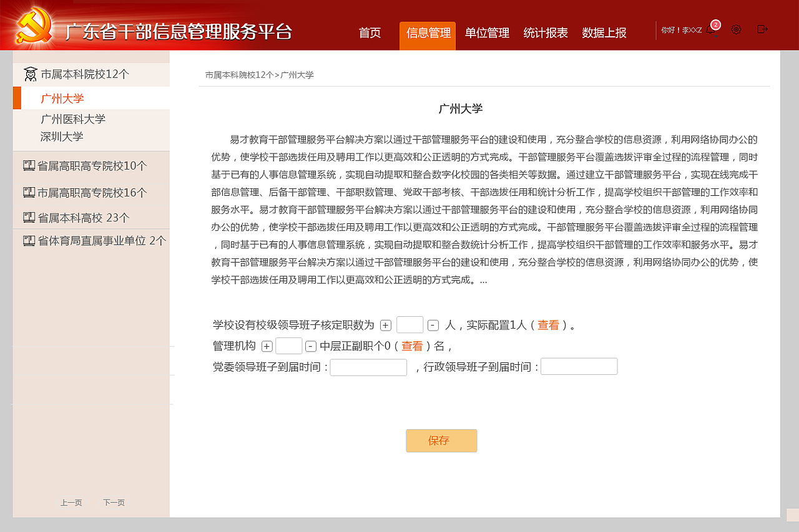Select 深圳大学 in sidebar
Image resolution: width=799 pixels, height=532 pixels.
[62, 136]
